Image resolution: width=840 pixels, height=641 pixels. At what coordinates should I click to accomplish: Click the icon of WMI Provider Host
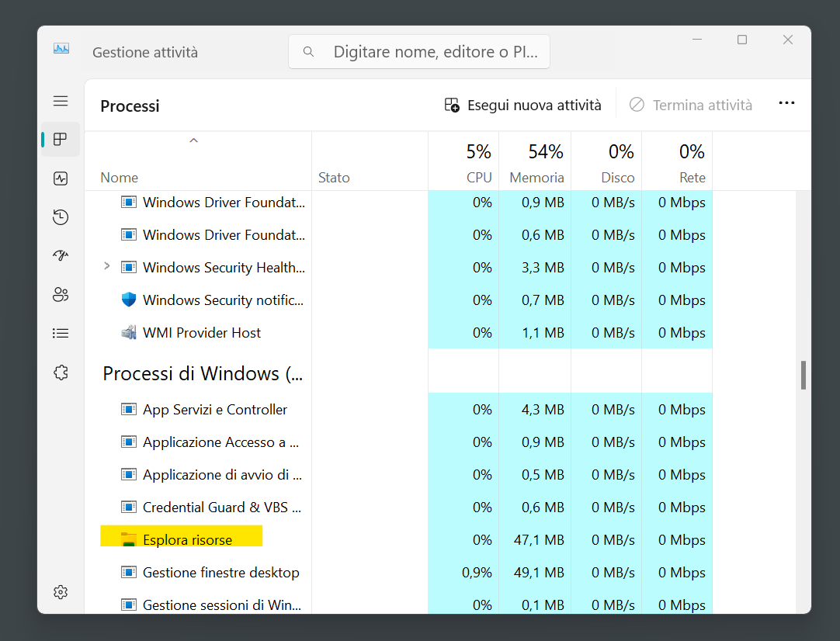pyautogui.click(x=129, y=333)
